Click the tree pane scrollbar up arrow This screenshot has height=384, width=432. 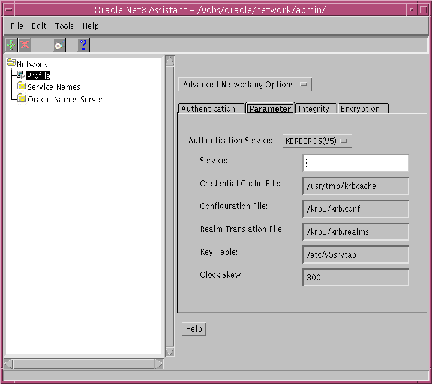point(170,60)
